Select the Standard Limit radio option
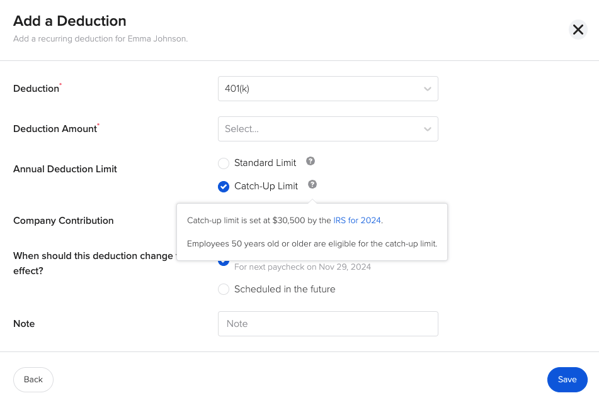This screenshot has width=599, height=403. 223,163
